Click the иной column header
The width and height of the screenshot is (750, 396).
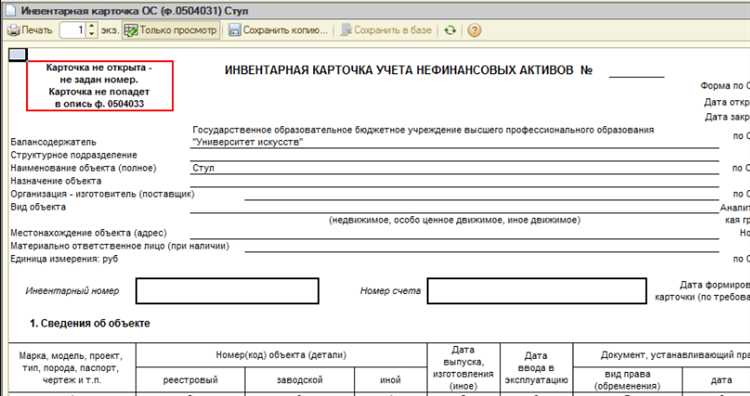(x=390, y=380)
